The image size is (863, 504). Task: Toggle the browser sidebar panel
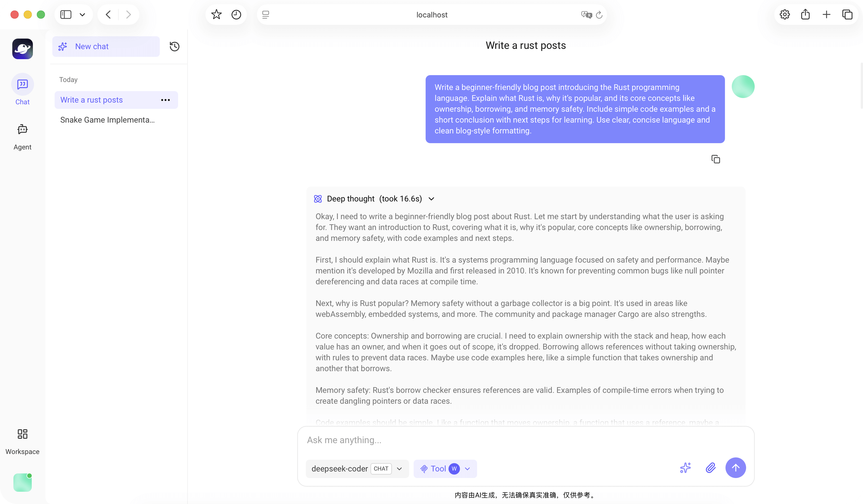66,14
